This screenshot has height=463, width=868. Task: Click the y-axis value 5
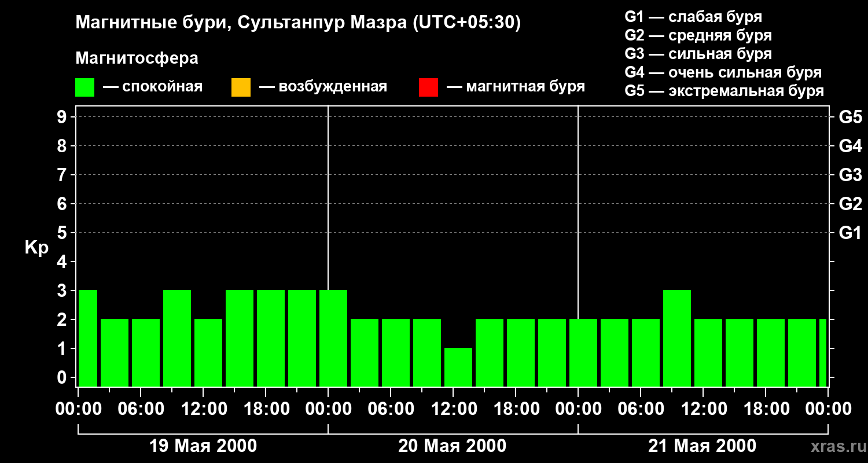click(x=62, y=233)
